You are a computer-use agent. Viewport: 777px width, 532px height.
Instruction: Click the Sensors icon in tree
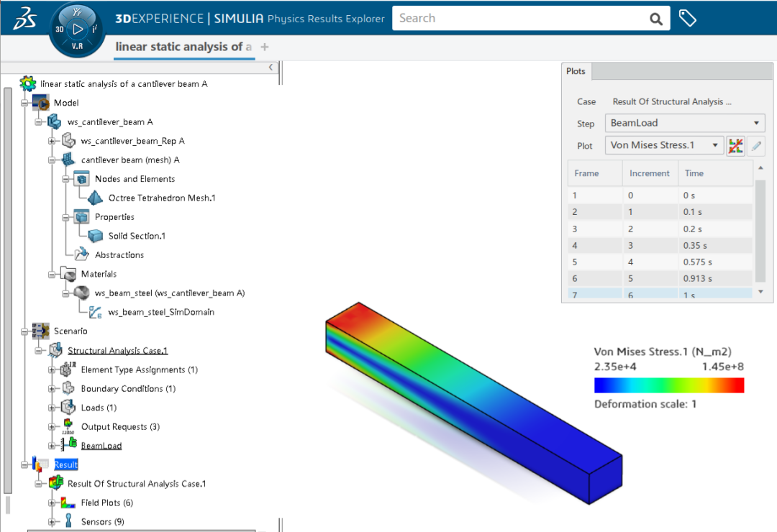pyautogui.click(x=69, y=521)
